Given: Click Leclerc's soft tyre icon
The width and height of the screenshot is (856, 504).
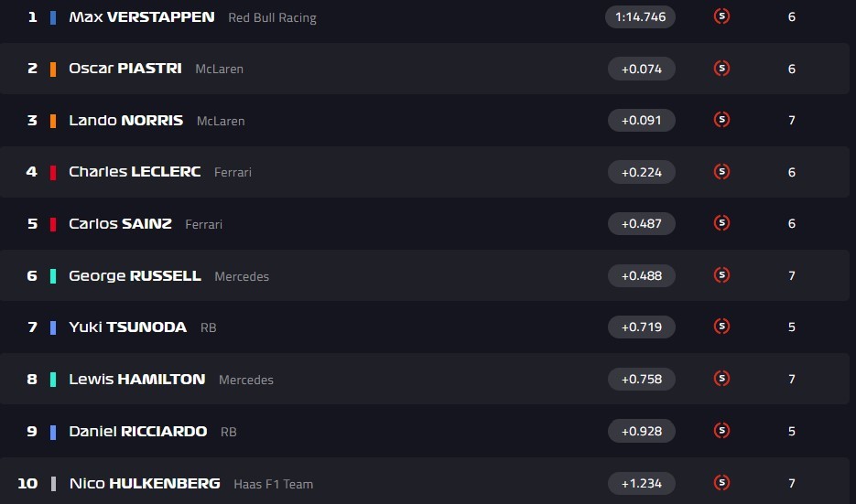Looking at the screenshot, I should [x=721, y=172].
